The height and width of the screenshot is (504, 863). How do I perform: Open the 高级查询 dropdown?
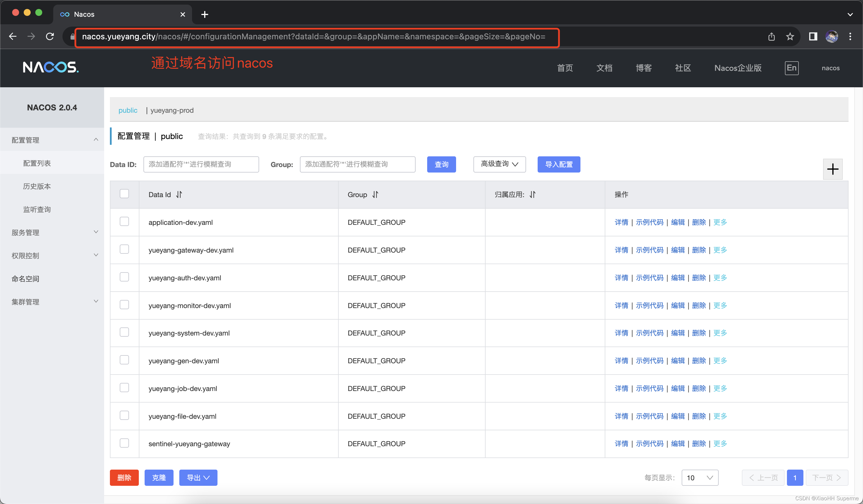click(499, 164)
